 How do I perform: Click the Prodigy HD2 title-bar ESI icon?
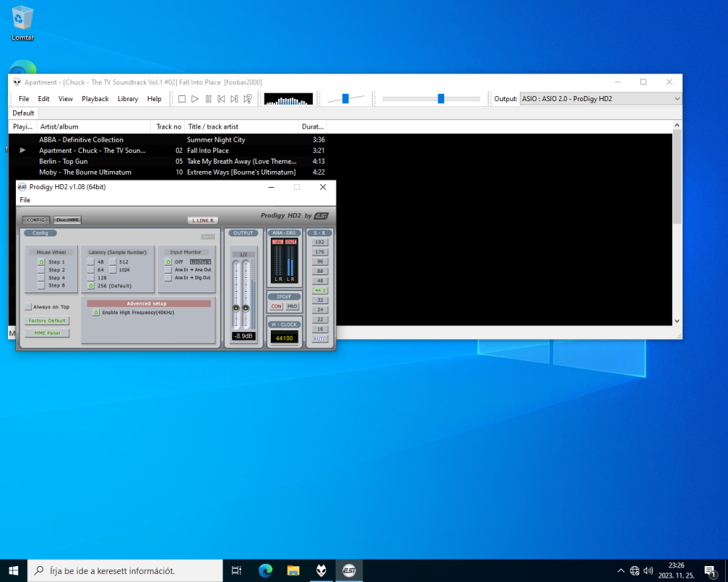22,187
